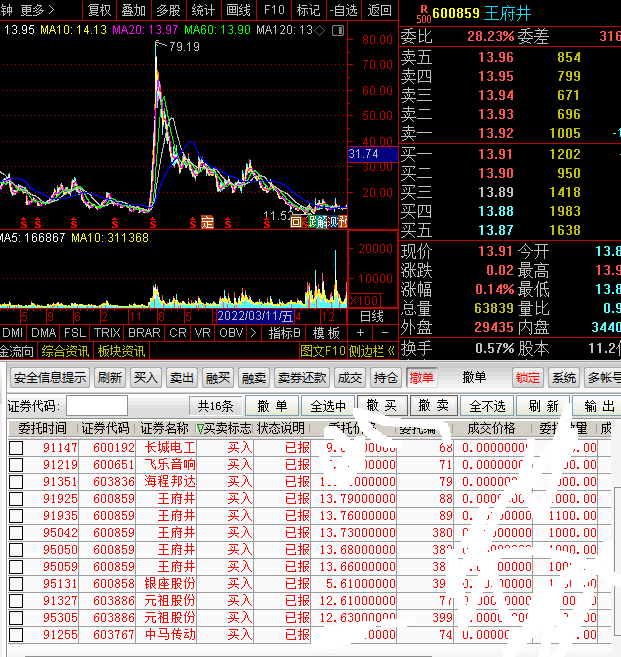Open the 指标B indicator menu
Screen dimensions: 621x657
(x=284, y=333)
